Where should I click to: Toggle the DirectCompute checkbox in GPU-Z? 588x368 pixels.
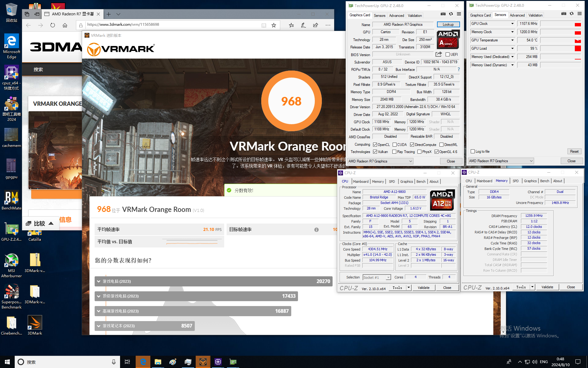point(412,145)
